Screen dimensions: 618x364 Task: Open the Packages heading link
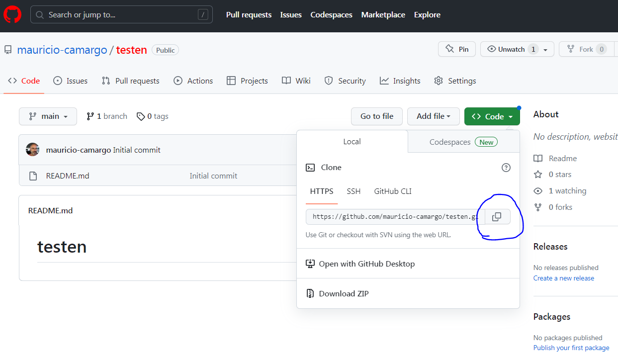[552, 317]
